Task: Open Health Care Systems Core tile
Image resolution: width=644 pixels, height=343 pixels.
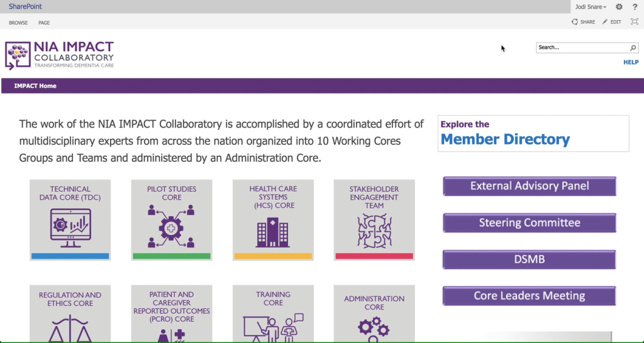Action: 273,220
